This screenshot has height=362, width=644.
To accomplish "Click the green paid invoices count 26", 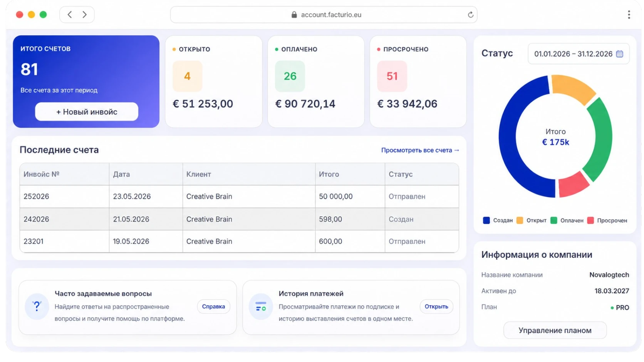I will 290,76.
